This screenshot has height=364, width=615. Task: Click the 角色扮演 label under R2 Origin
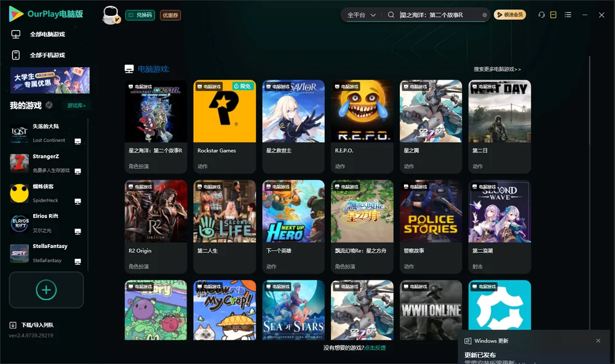coord(138,266)
